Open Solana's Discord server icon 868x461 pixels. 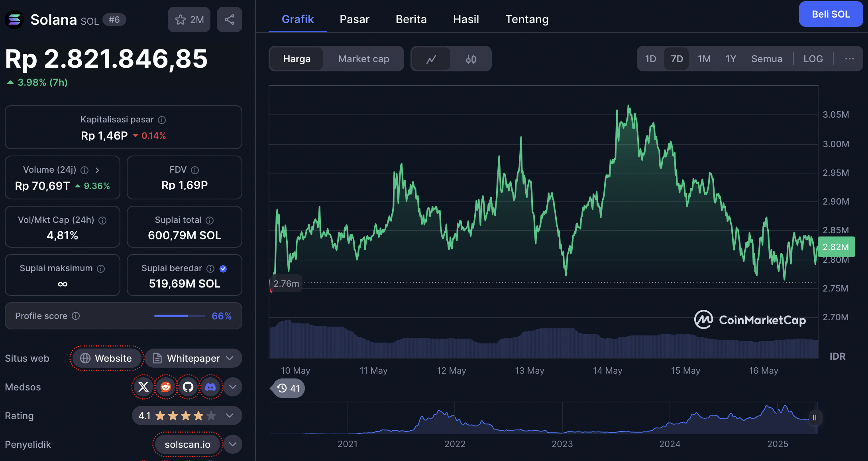click(210, 387)
